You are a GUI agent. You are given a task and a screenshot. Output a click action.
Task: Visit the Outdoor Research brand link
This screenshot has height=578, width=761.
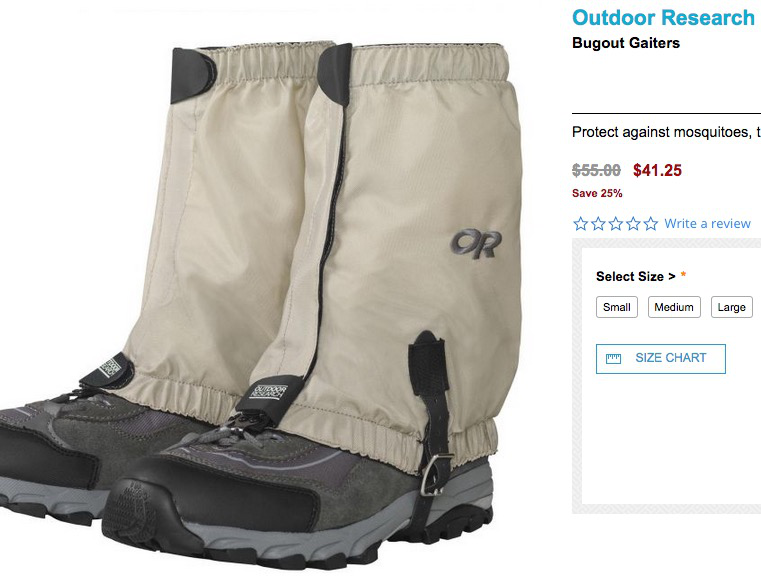coord(663,17)
